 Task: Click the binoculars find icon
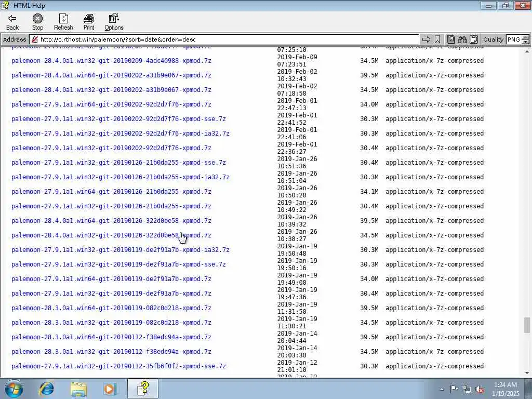click(x=462, y=39)
